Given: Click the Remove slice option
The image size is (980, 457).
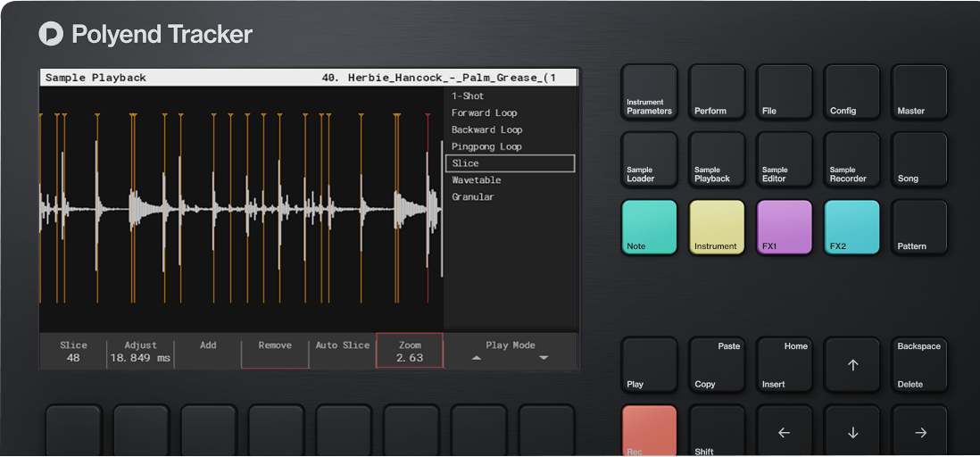Looking at the screenshot, I should click(x=275, y=352).
